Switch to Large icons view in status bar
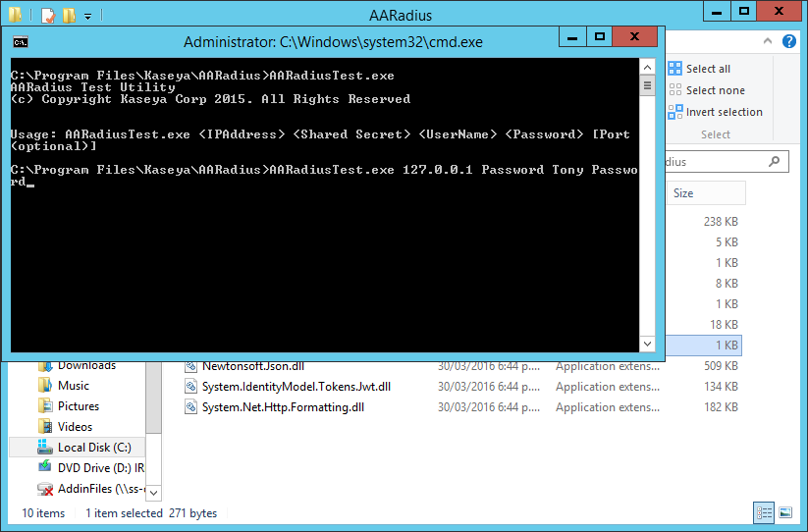This screenshot has width=808, height=532. coord(785,512)
